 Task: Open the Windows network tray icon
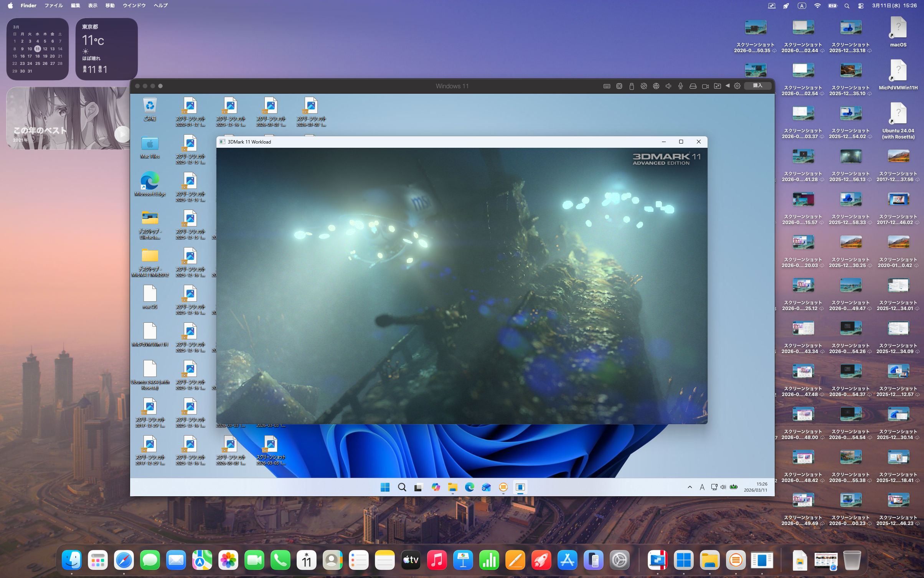[714, 487]
